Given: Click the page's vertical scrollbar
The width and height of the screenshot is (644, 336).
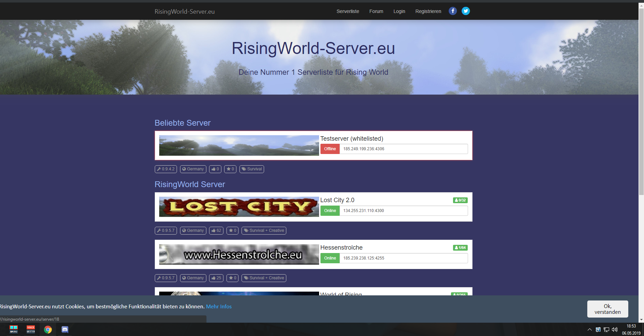Looking at the screenshot, I should (641, 102).
